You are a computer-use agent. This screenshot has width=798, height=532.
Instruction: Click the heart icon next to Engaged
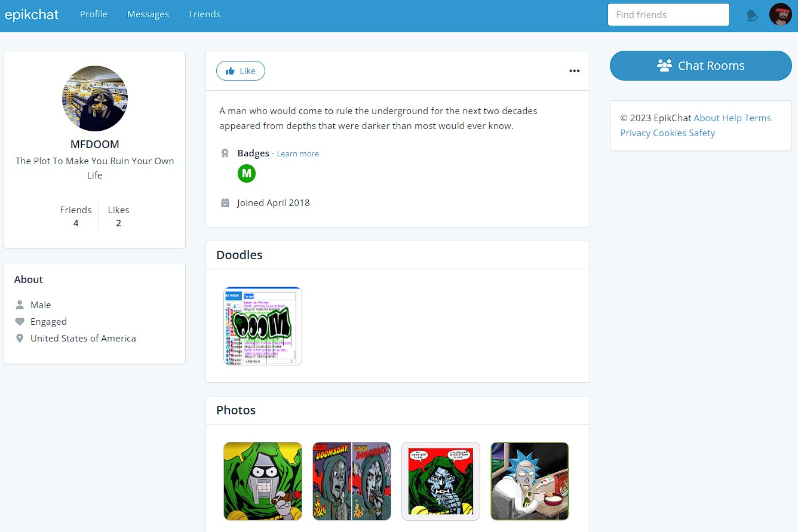click(20, 322)
